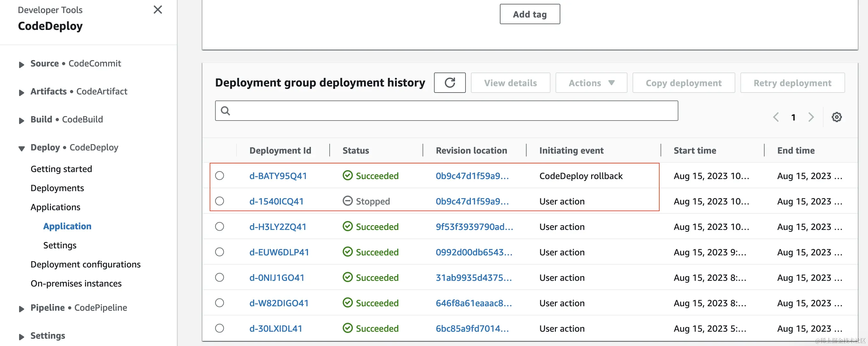Open Deployment configurations in sidebar
The height and width of the screenshot is (346, 868).
tap(86, 265)
